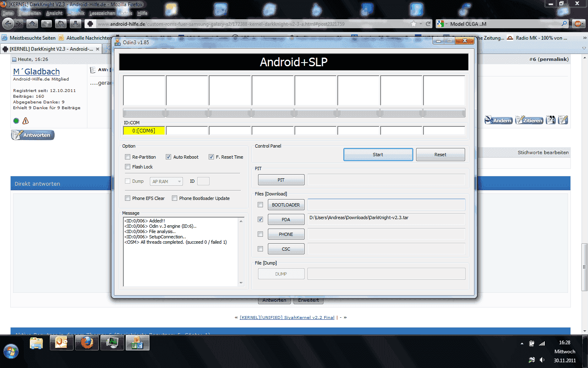Screen dimensions: 588x368
Task: Go back with Firefox back arrow
Action: 9,24
